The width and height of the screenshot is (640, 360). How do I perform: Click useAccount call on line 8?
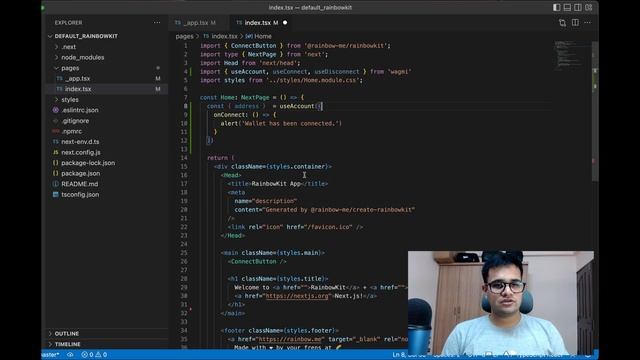pyautogui.click(x=297, y=106)
